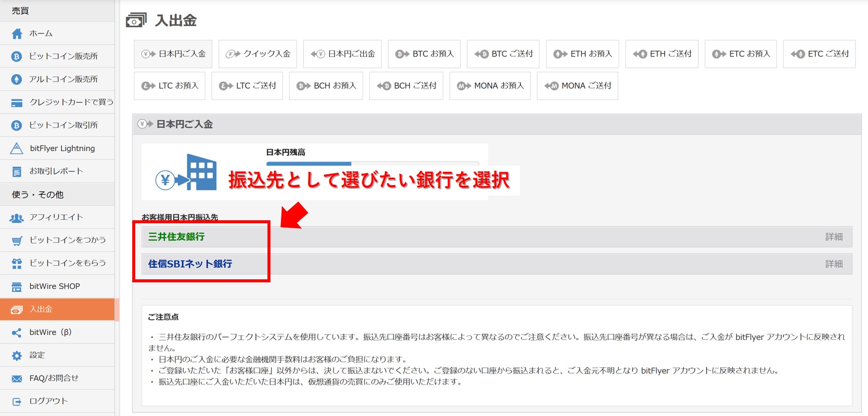Viewport: 868px width, 416px height.
Task: Select the ETH ご送付 tab
Action: pyautogui.click(x=662, y=54)
